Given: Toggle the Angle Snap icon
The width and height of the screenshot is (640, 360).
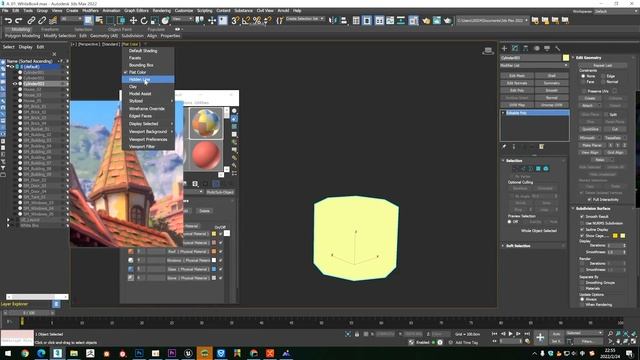Looking at the screenshot, I should [246, 20].
